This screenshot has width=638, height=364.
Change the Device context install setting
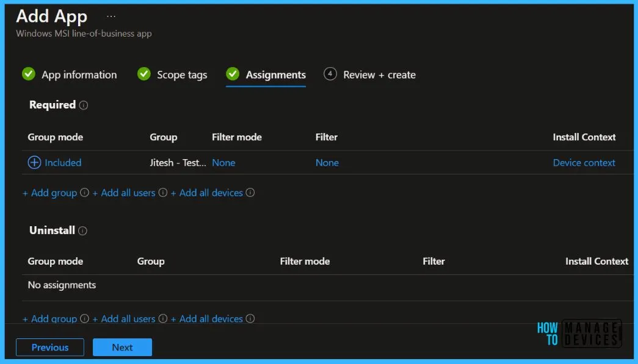(x=584, y=163)
